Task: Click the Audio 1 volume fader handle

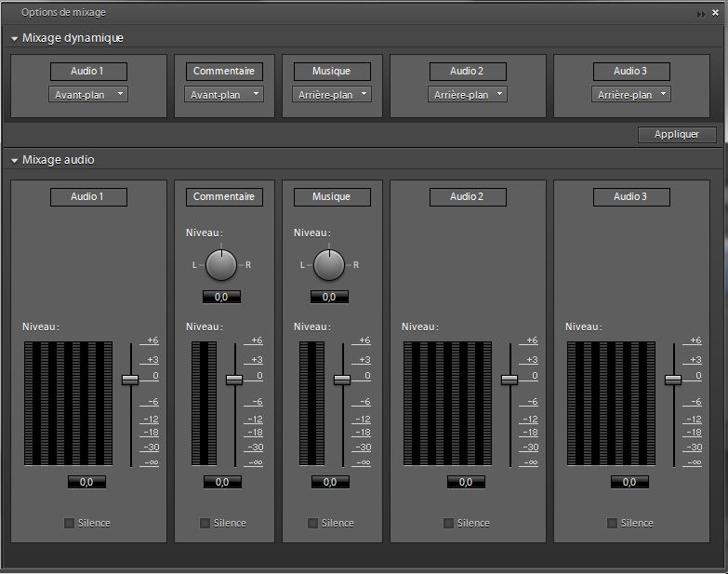Action: (130, 380)
